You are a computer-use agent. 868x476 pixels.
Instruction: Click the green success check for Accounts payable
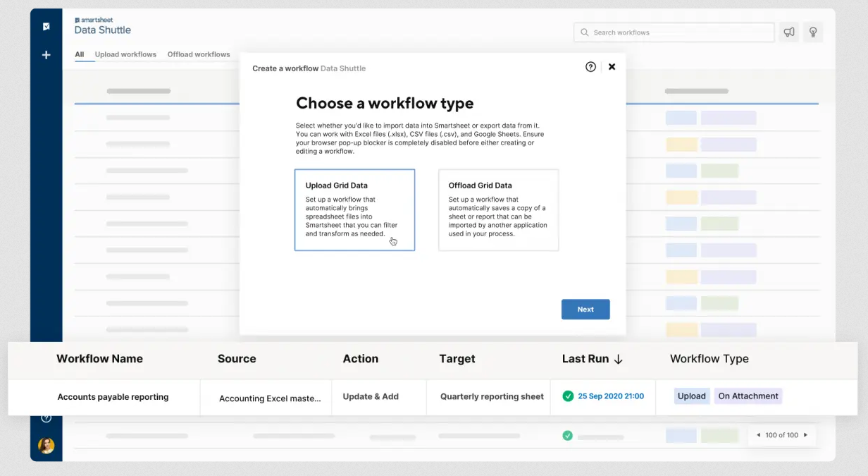(x=568, y=396)
